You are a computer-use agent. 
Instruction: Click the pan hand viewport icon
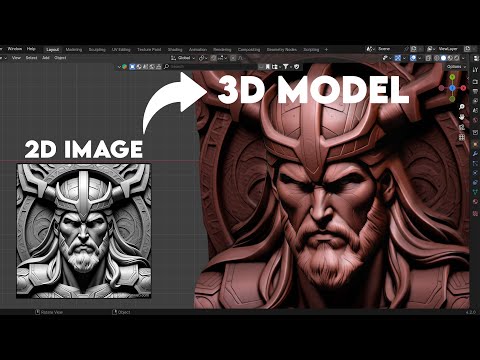tap(462, 117)
